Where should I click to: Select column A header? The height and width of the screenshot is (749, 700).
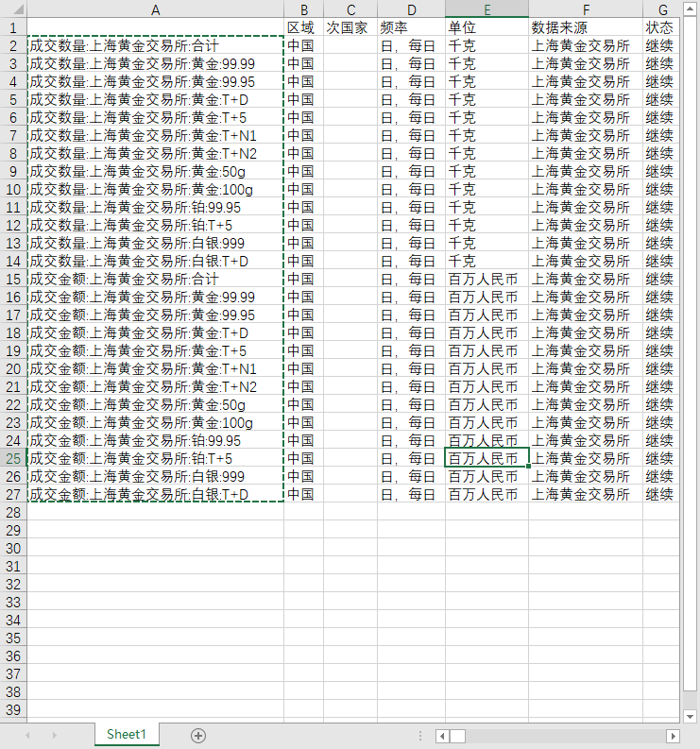155,9
